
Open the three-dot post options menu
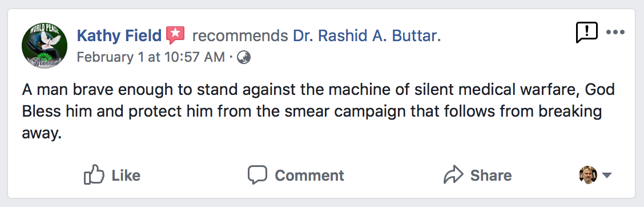click(x=615, y=32)
